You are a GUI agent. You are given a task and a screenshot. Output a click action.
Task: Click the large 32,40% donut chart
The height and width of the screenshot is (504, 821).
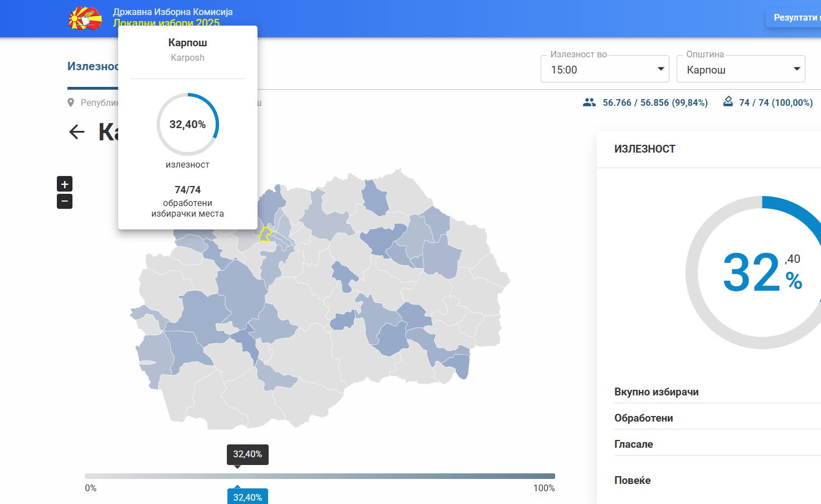pos(762,272)
